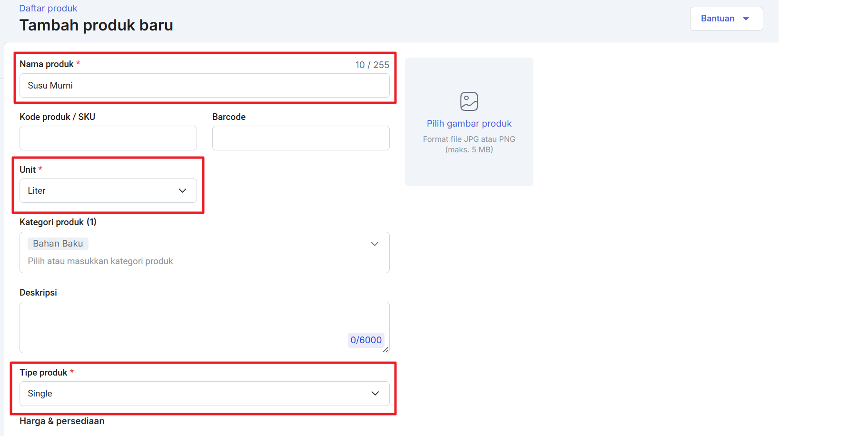Click the 0/6000 description character counter

tap(365, 340)
